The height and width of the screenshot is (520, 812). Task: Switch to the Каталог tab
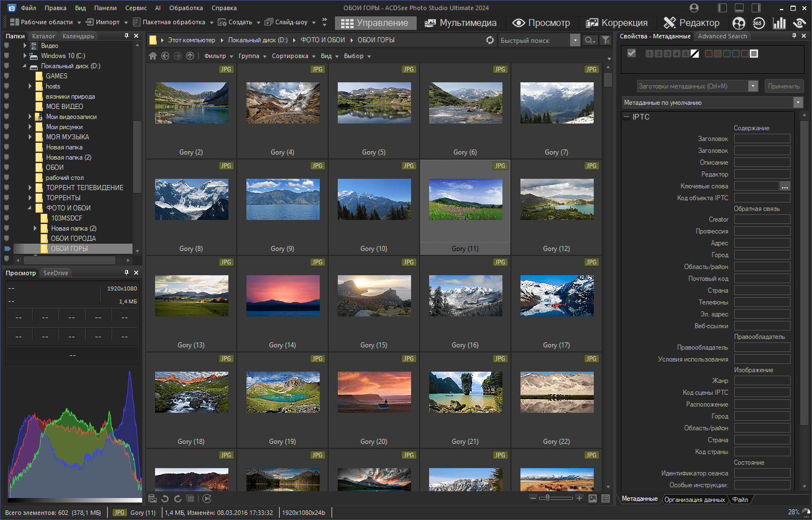pos(43,36)
